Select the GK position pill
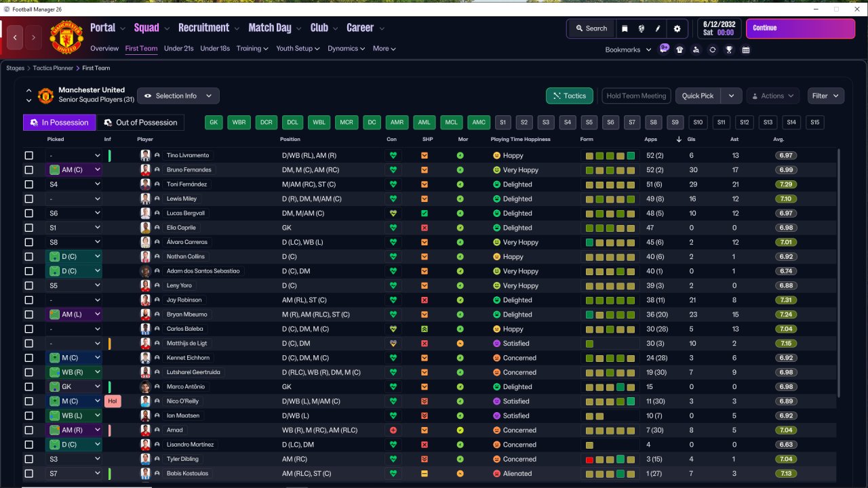 [x=214, y=123]
